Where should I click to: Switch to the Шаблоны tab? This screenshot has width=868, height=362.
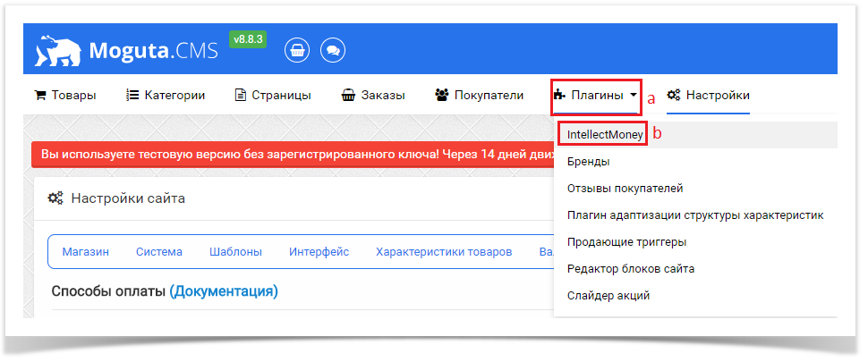coord(235,252)
